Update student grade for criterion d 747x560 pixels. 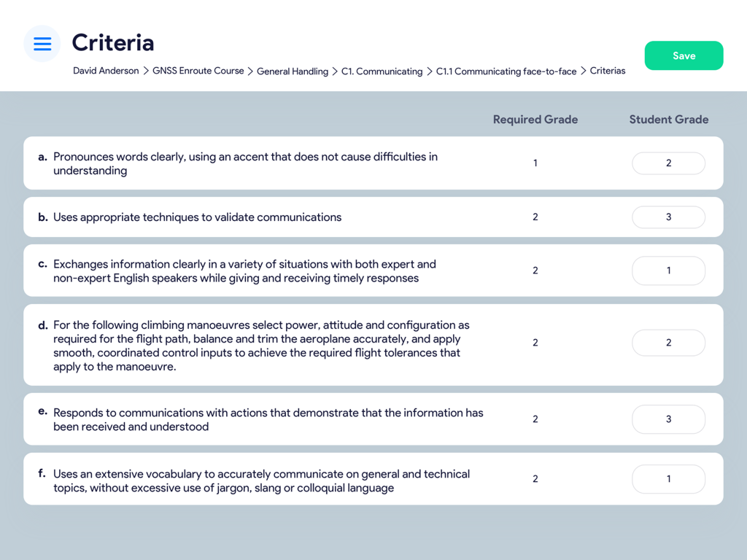pyautogui.click(x=668, y=343)
